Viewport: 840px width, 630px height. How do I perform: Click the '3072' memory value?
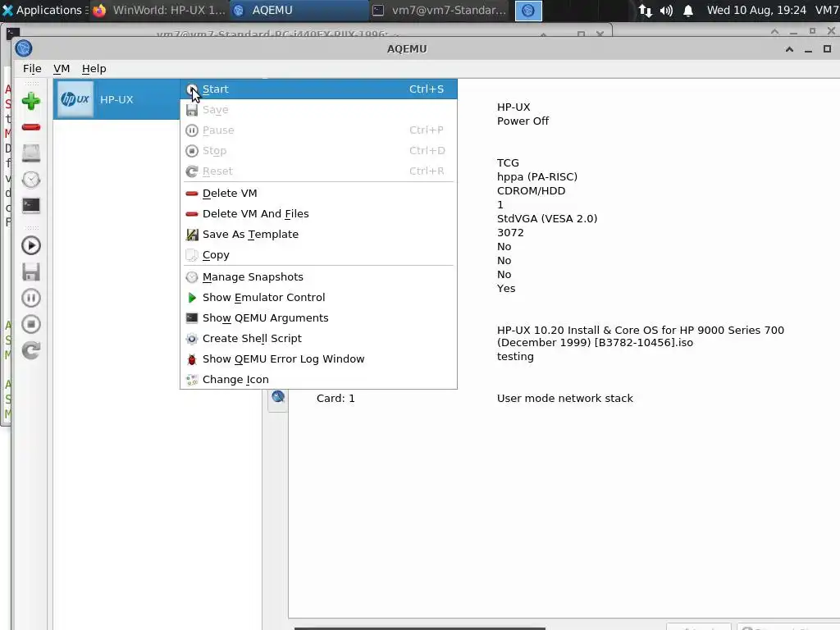point(510,232)
